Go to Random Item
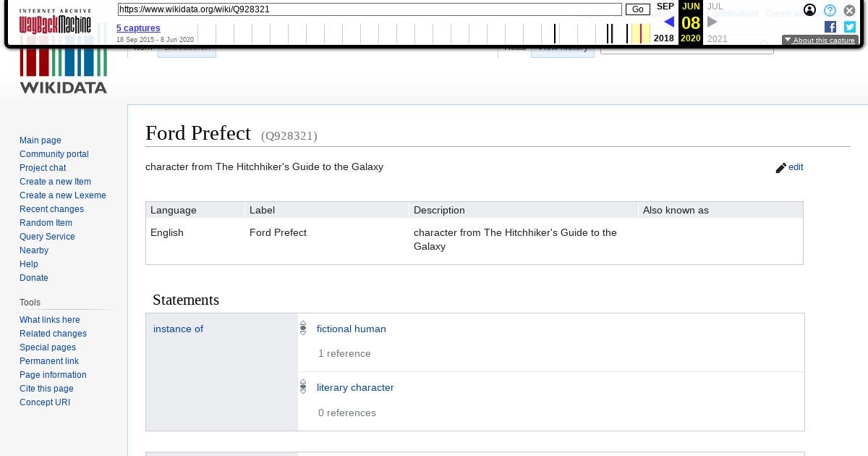 [46, 223]
